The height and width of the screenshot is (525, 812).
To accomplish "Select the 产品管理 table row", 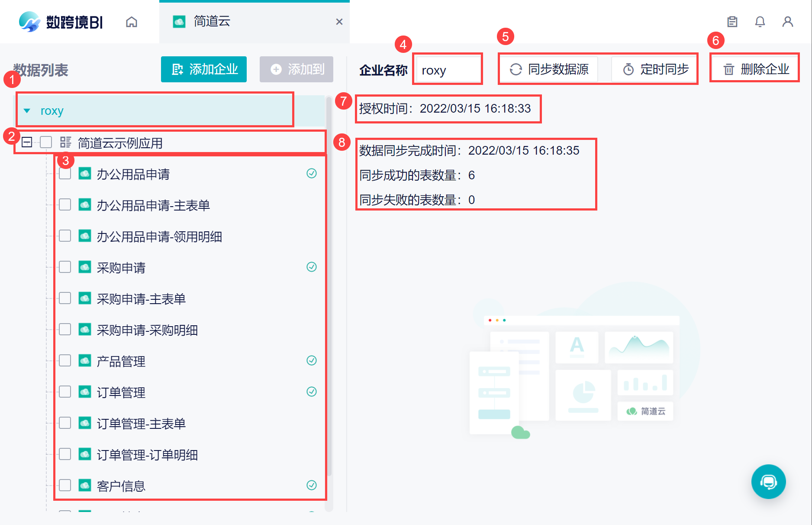I will click(190, 361).
